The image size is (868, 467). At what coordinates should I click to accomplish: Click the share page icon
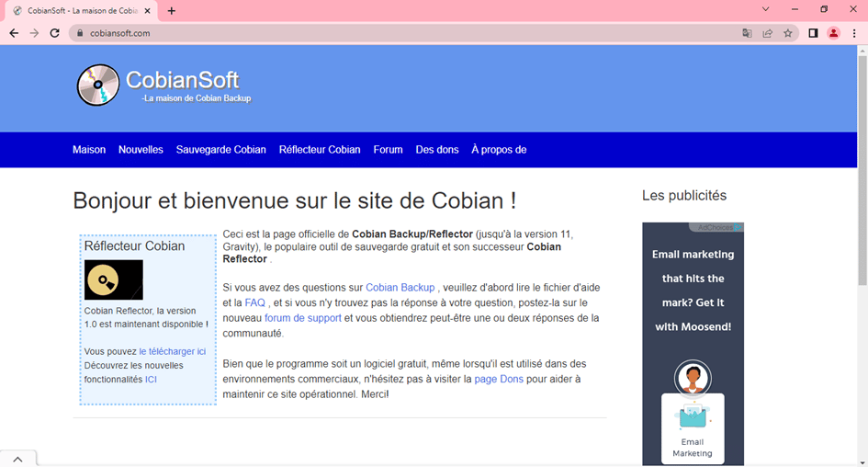tap(767, 33)
